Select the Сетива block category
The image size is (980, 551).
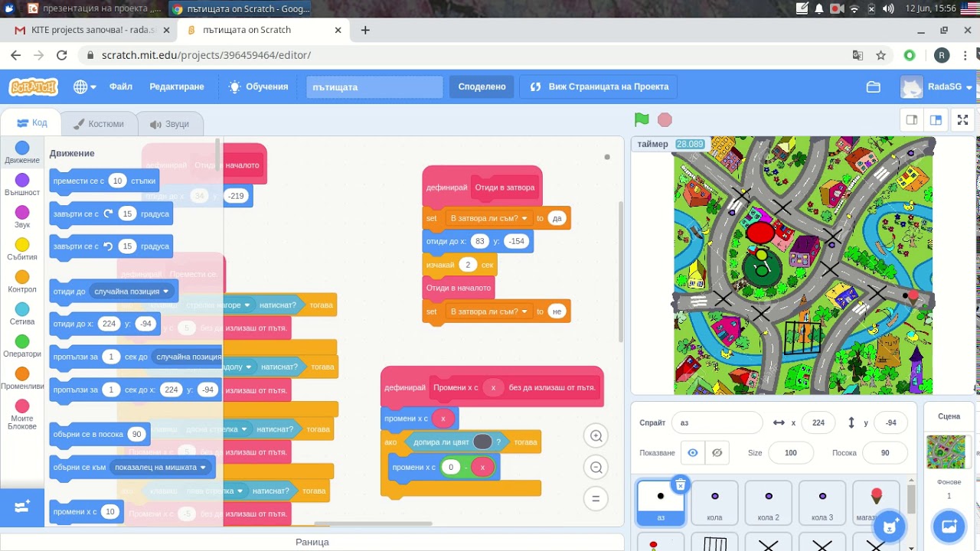(22, 314)
